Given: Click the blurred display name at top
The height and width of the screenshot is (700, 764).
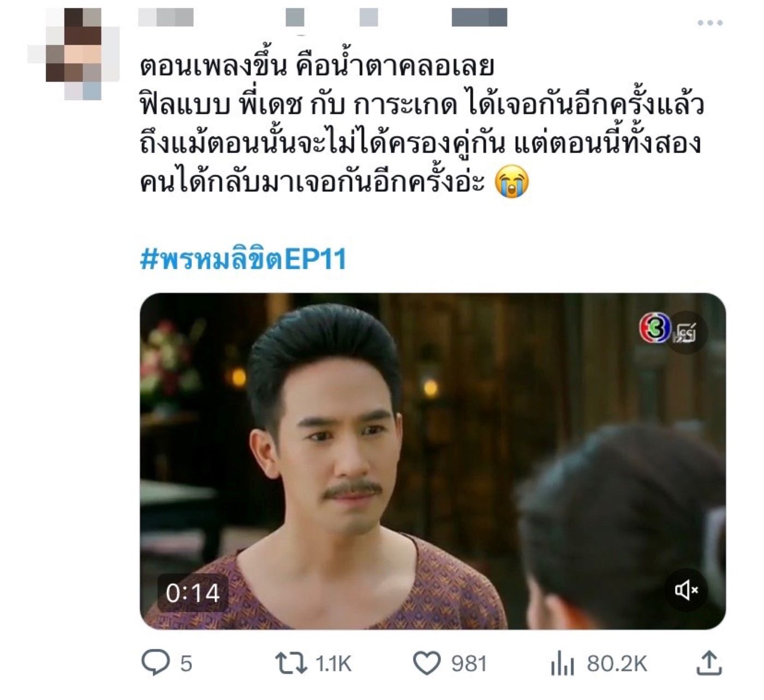Looking at the screenshot, I should (x=166, y=17).
